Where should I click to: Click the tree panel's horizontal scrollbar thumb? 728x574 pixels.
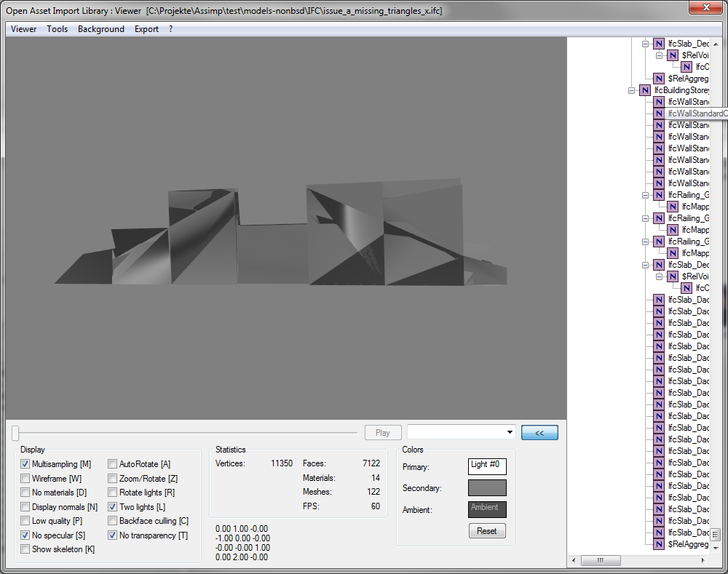[x=600, y=561]
